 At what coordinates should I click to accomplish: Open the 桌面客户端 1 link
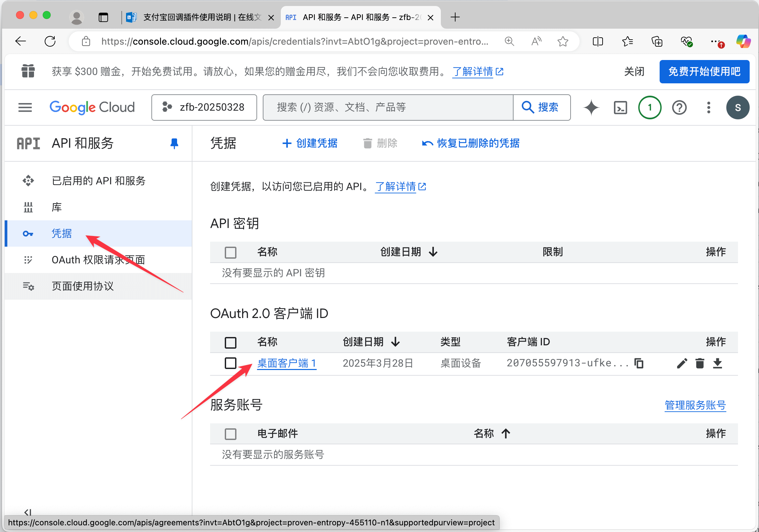pyautogui.click(x=286, y=363)
